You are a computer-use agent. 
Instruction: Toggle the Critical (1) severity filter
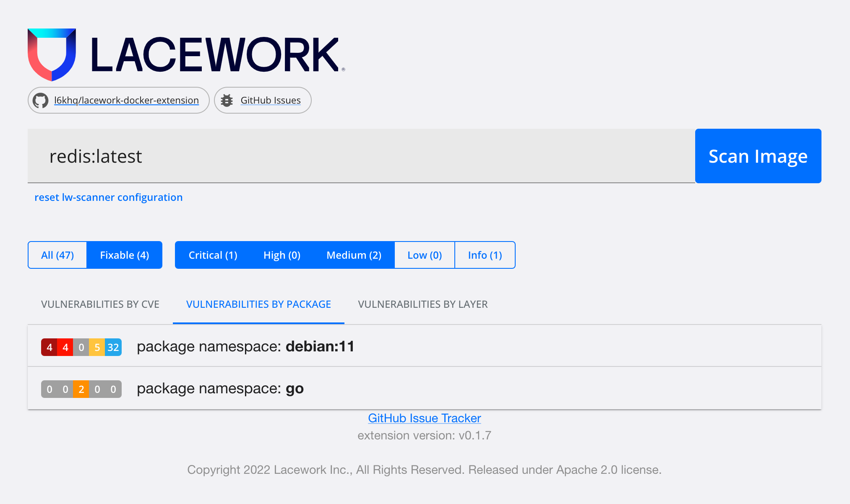coord(213,255)
